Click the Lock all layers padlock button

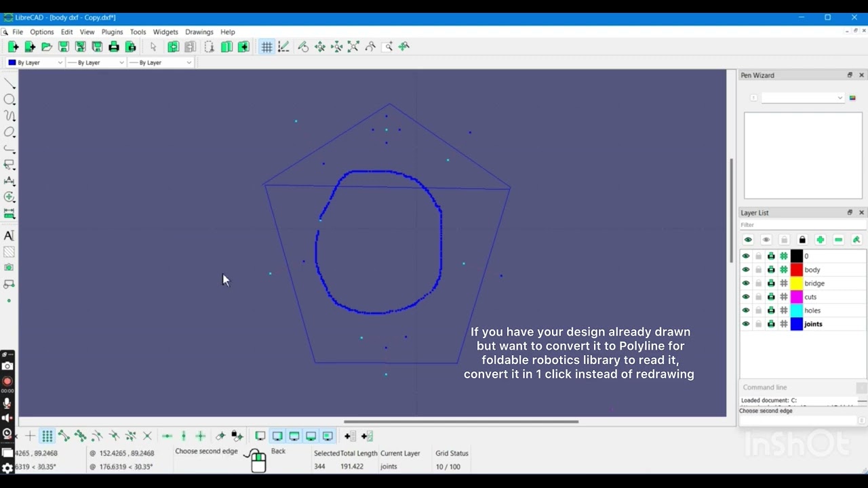[x=802, y=240]
